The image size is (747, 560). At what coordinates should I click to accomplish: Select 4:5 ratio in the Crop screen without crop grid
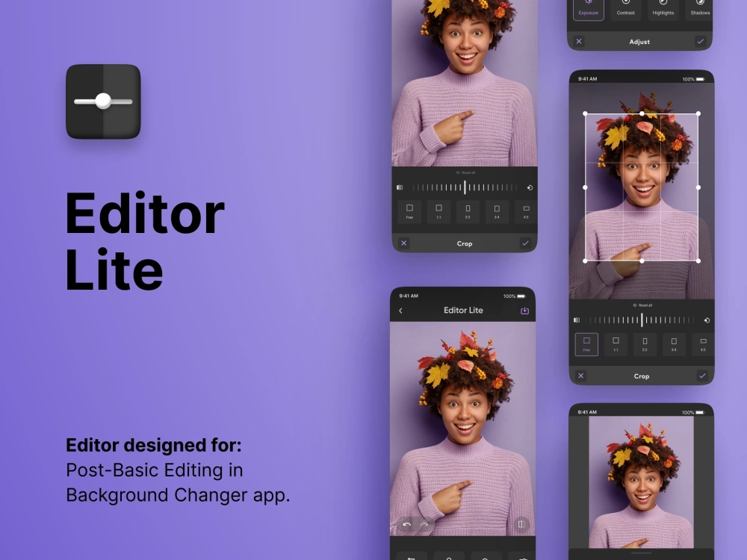[x=526, y=211]
